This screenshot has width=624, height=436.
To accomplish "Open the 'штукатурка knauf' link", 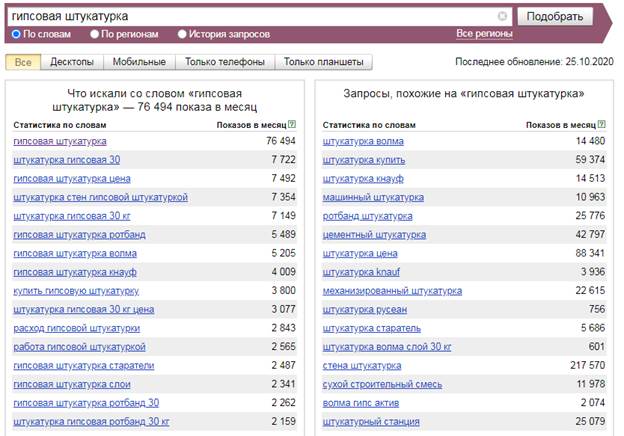I will 361,272.
